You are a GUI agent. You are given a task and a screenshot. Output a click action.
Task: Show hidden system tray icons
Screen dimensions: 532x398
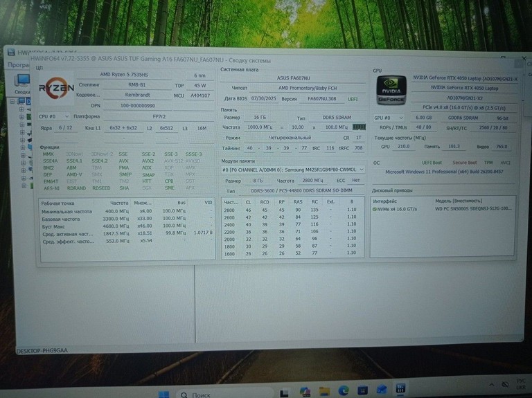point(491,384)
